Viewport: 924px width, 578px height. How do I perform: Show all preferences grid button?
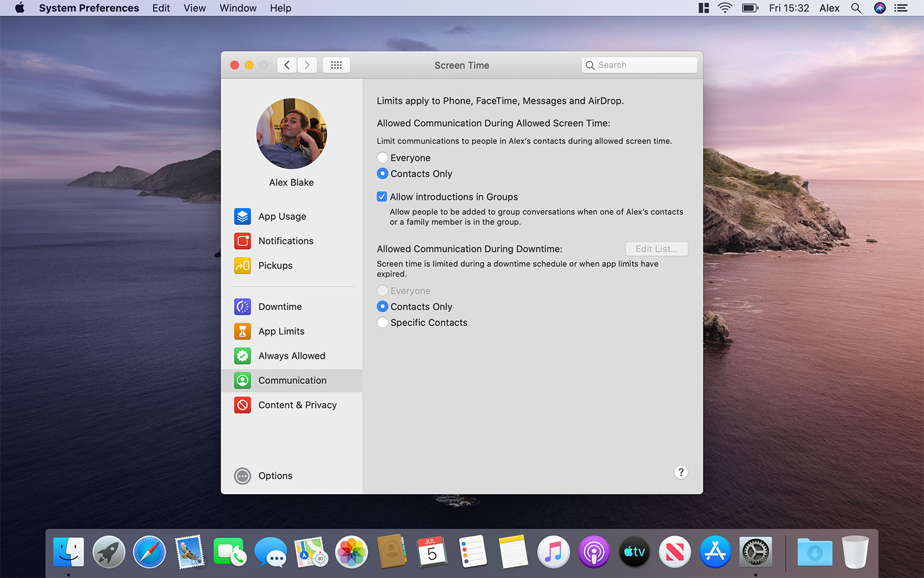pos(336,65)
